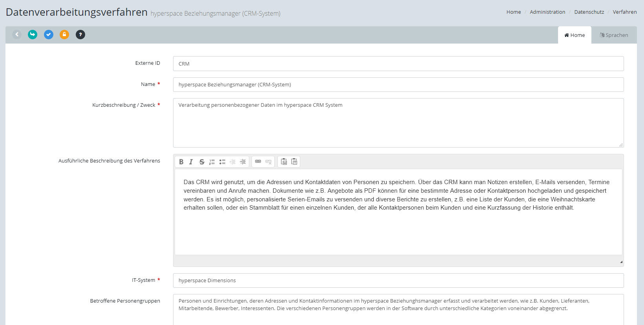Increase indent in the rich text editor
This screenshot has width=644, height=325.
point(243,162)
